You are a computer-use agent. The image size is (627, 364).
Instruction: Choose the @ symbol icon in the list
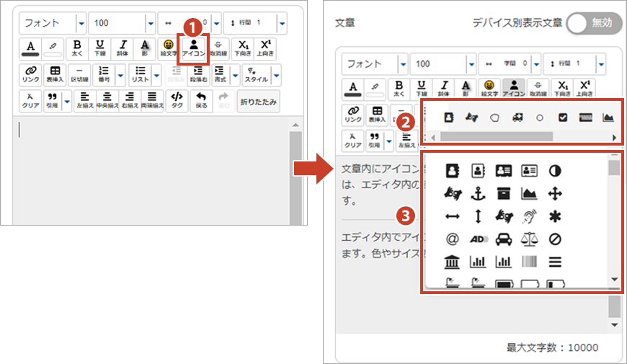[x=453, y=239]
